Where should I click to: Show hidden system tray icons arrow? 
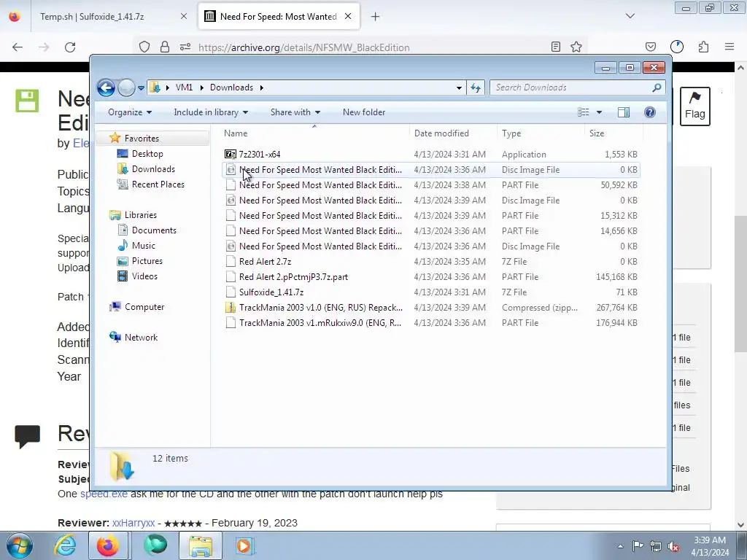coord(620,546)
